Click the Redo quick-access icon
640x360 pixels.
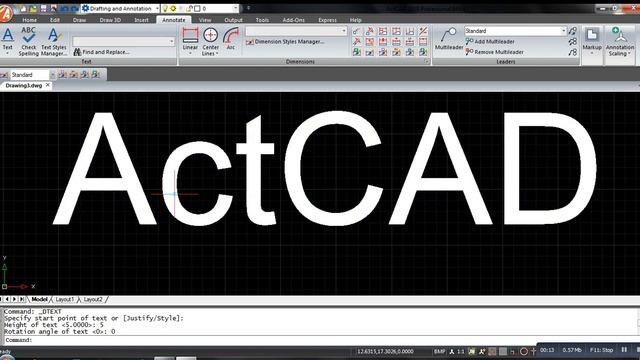75,9
